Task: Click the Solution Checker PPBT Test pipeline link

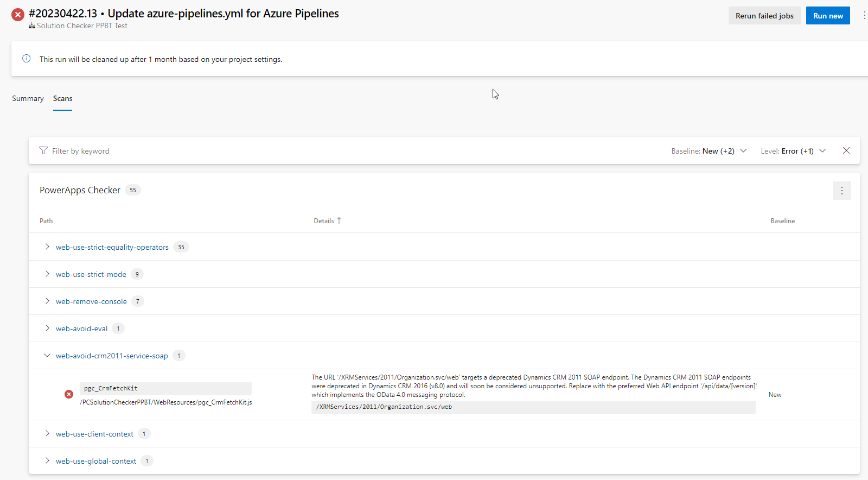Action: (x=82, y=26)
